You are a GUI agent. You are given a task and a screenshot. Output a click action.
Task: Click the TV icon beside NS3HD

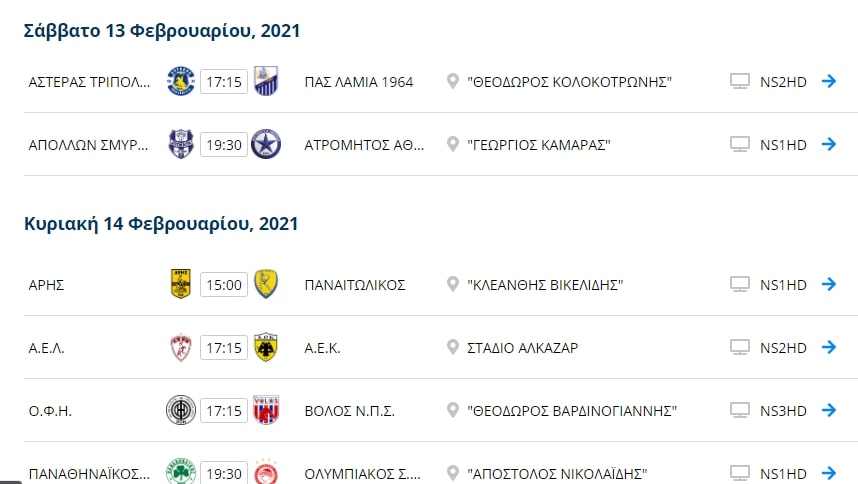tap(740, 411)
